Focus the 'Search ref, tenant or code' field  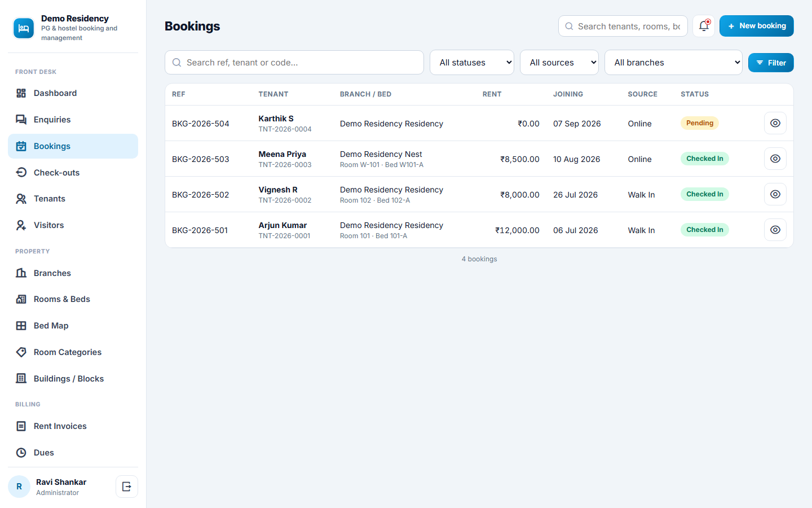point(294,63)
